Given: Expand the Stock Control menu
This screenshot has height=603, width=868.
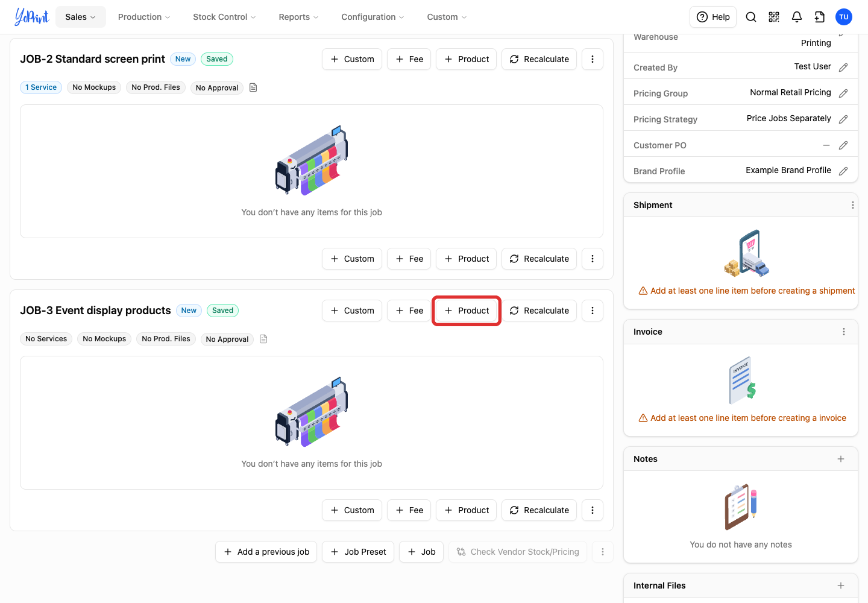Looking at the screenshot, I should (x=224, y=17).
